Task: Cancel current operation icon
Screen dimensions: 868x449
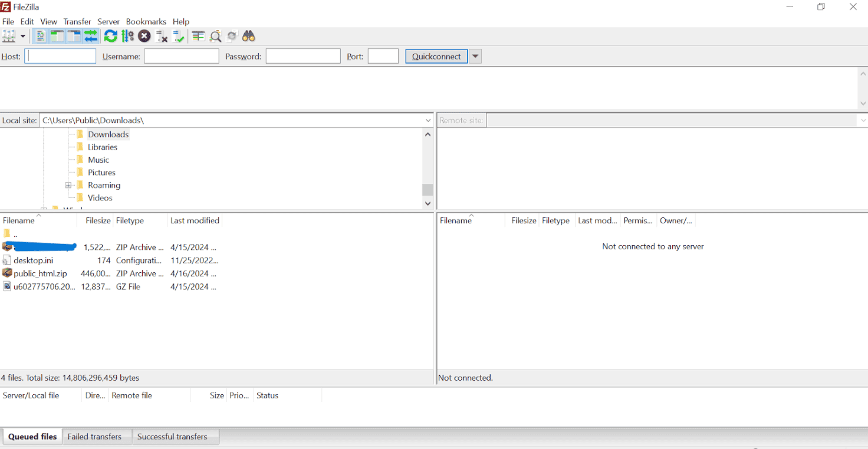Action: [x=144, y=37]
